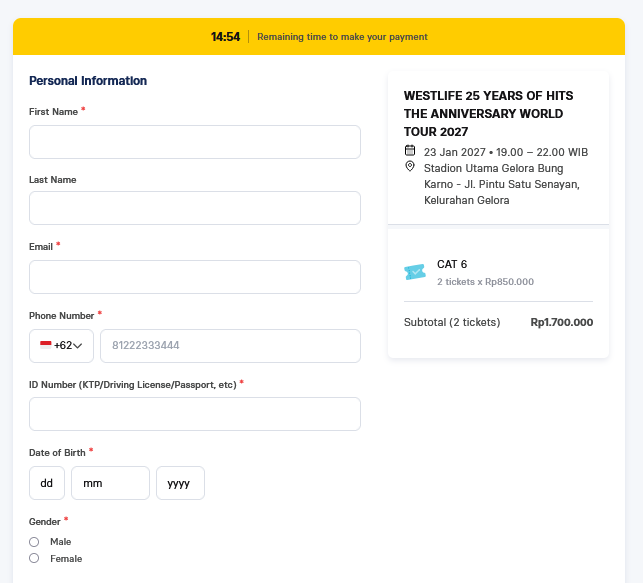Focus the Last Name input field
This screenshot has height=583, width=643.
pos(195,208)
